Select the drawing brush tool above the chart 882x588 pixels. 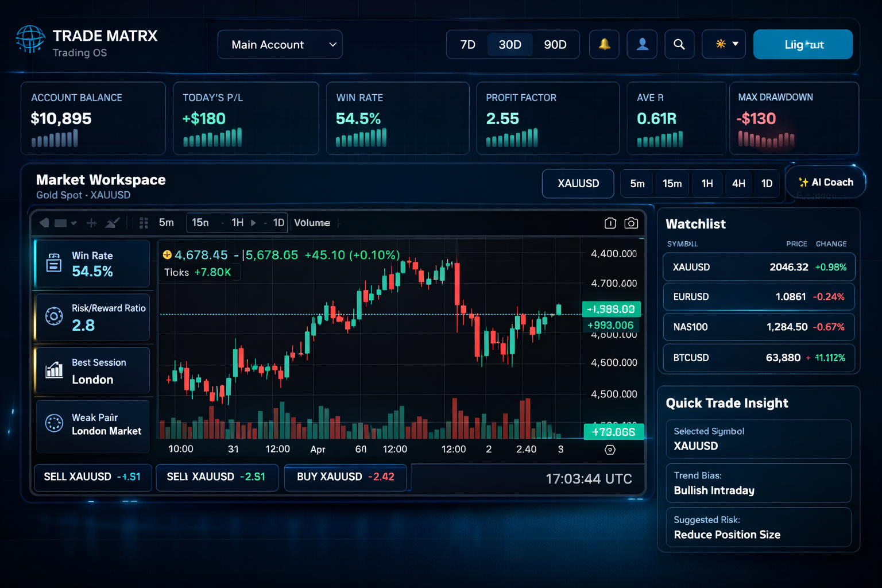113,222
